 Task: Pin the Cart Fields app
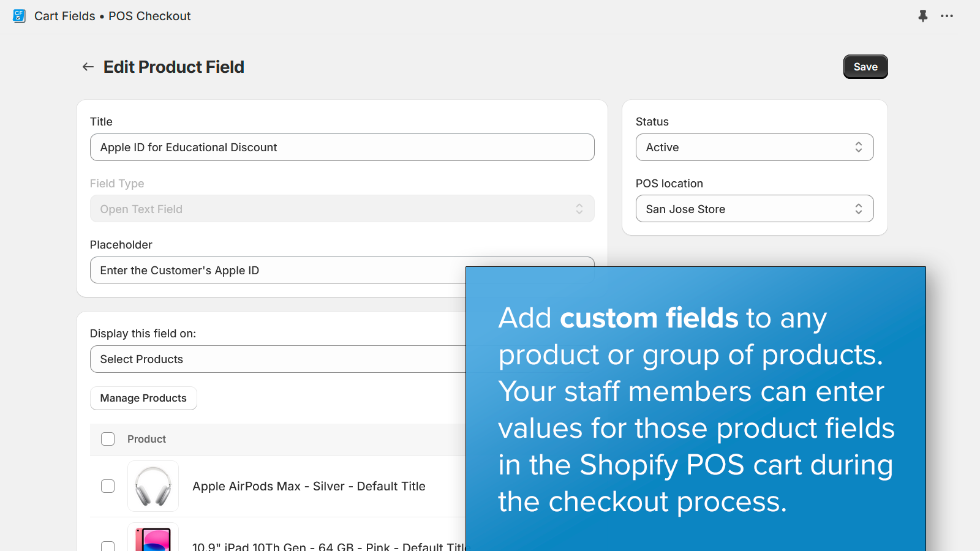[923, 17]
